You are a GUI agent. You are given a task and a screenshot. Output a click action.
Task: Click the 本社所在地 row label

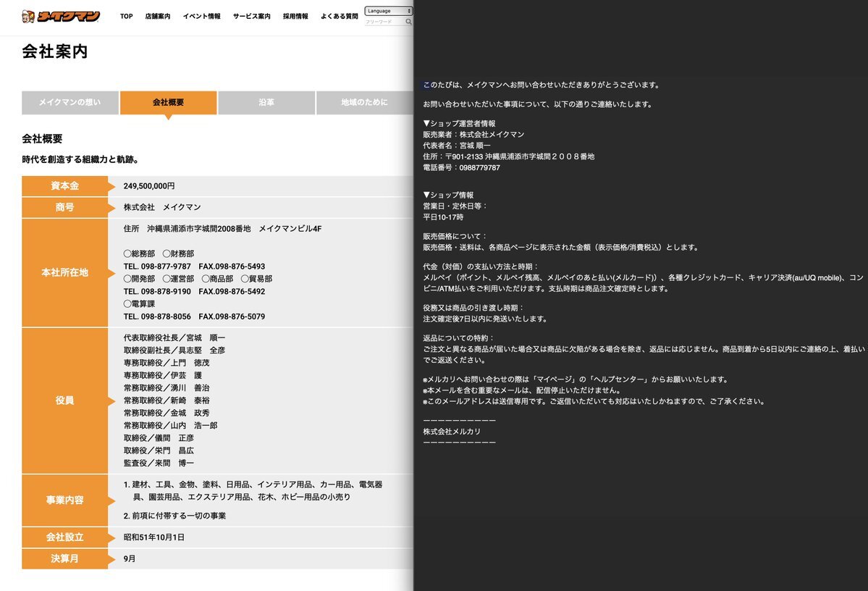(64, 272)
